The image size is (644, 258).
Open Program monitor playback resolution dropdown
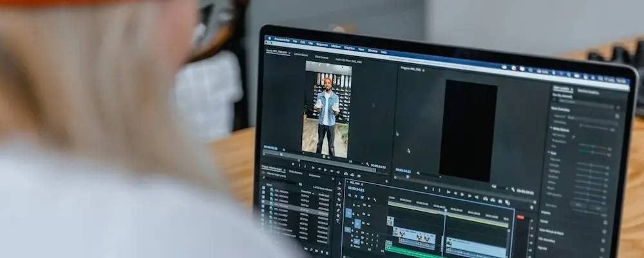499,187
